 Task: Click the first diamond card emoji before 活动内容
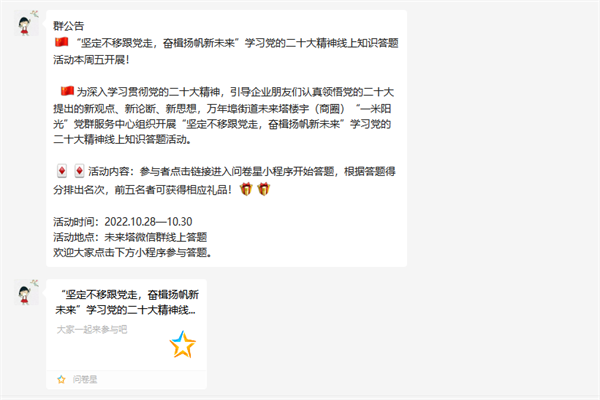[x=62, y=171]
